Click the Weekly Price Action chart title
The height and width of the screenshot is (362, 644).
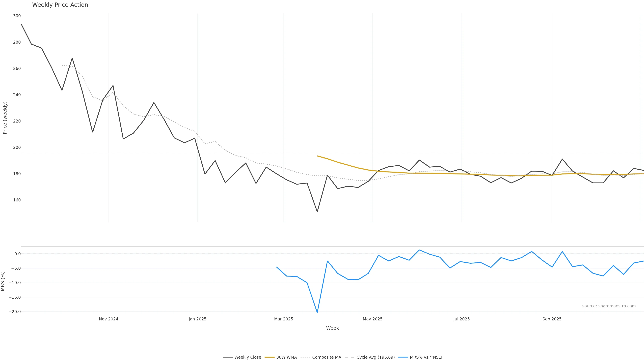(60, 5)
